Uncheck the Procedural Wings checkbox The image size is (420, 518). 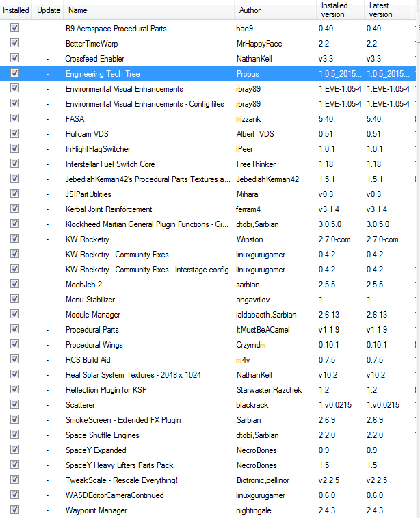tap(14, 344)
